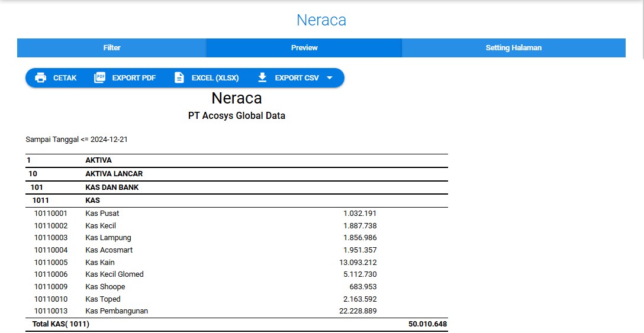Viewport: 644px width, 333px height.
Task: Expand the dropdown arrow beside Export CSV
Action: [x=330, y=78]
